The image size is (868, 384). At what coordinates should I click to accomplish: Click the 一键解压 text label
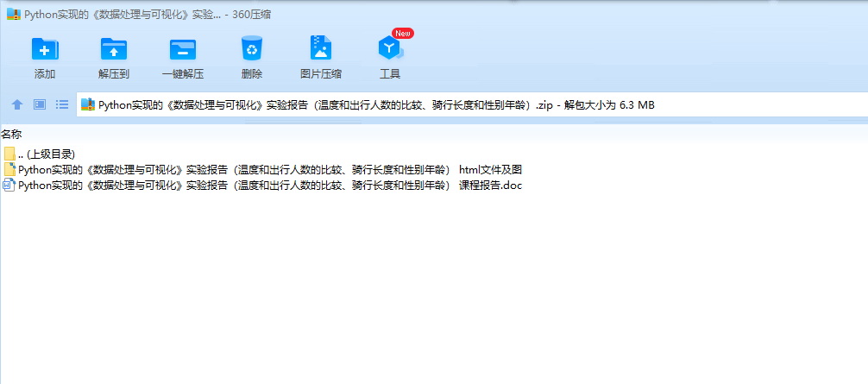pos(183,74)
